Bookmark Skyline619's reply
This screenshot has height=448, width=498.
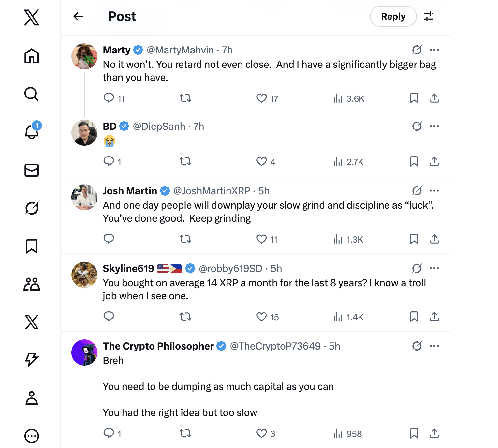coord(414,317)
